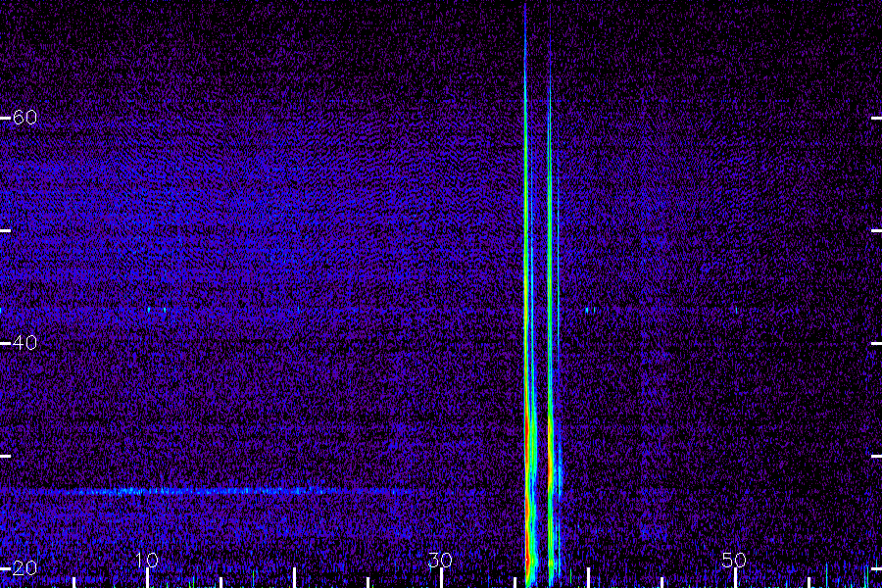This screenshot has height=588, width=882.
Task: Click the 40 label on the vertical axis
Action: [24, 342]
